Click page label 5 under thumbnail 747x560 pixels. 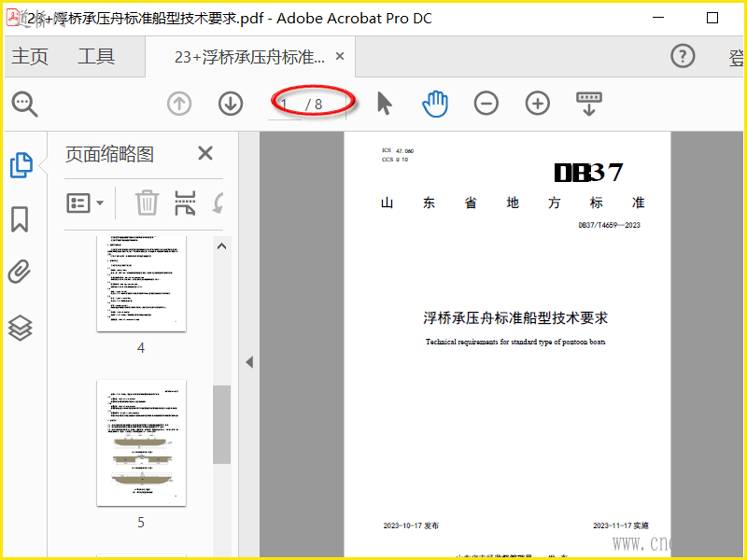(141, 523)
